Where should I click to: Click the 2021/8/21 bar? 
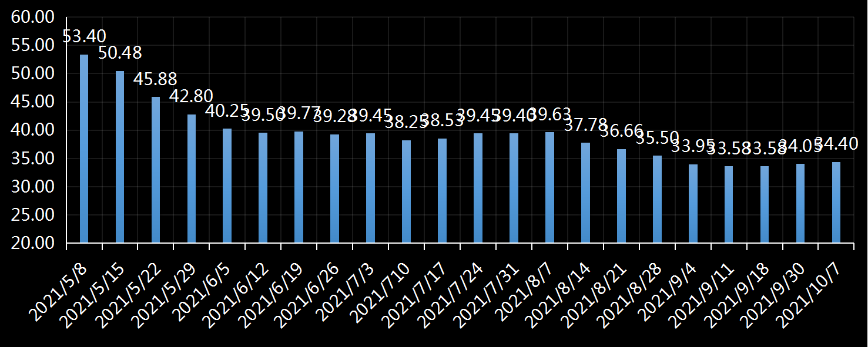click(622, 196)
